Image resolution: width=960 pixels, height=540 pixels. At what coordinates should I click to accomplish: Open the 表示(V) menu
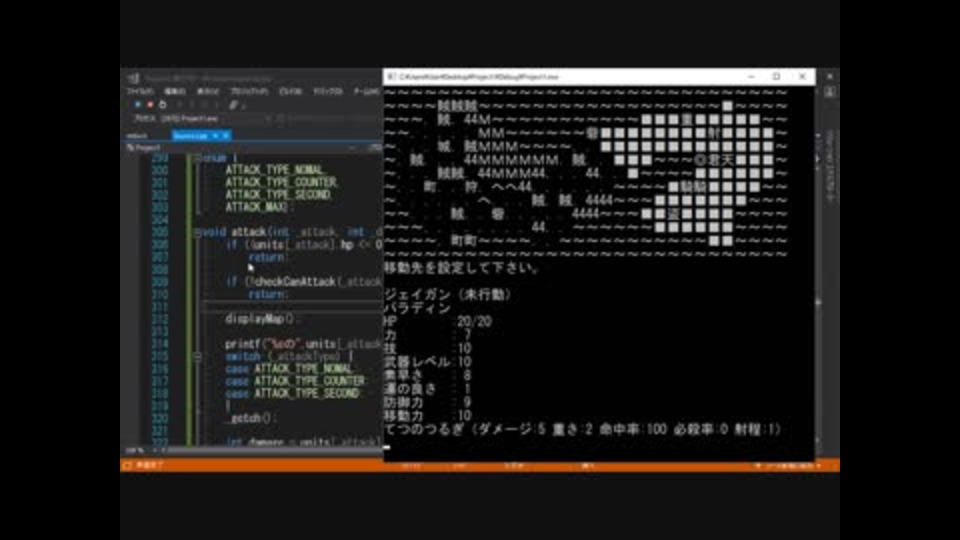click(208, 91)
